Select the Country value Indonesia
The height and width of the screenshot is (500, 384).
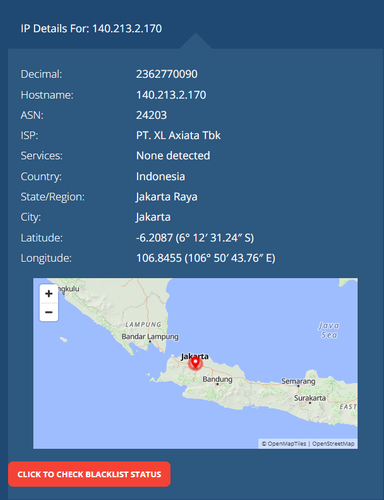point(160,176)
